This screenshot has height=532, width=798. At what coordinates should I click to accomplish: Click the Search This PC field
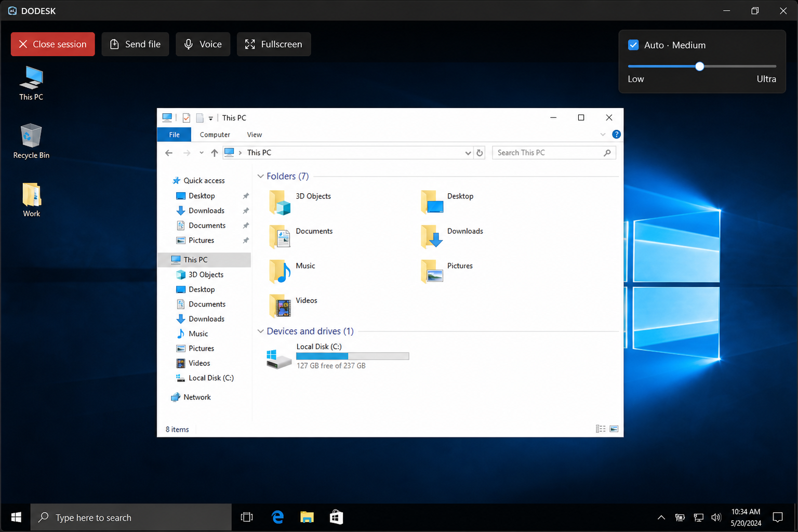554,153
